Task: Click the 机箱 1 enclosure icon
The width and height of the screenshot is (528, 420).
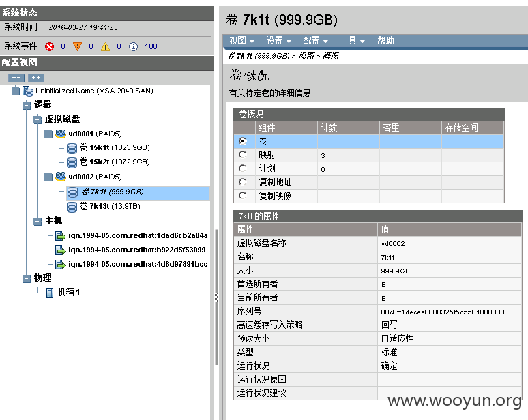Action: click(50, 292)
